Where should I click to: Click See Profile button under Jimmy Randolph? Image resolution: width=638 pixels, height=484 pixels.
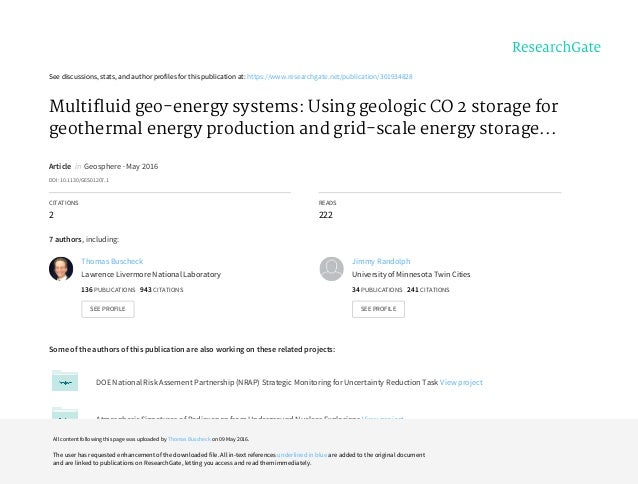pyautogui.click(x=378, y=309)
